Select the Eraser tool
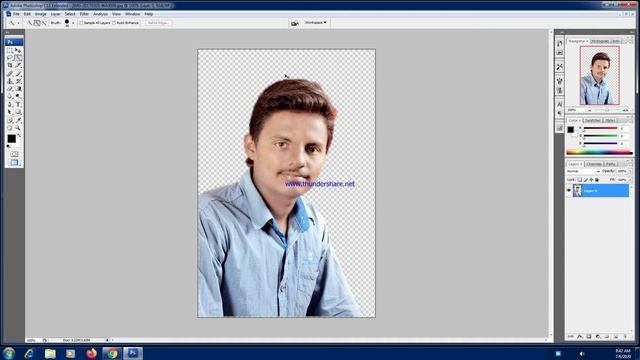 10,89
